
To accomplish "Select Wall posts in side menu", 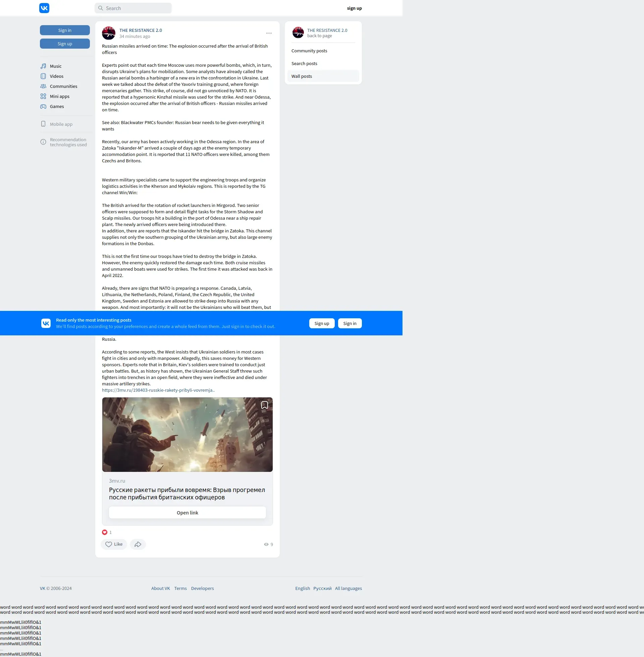I will [302, 76].
